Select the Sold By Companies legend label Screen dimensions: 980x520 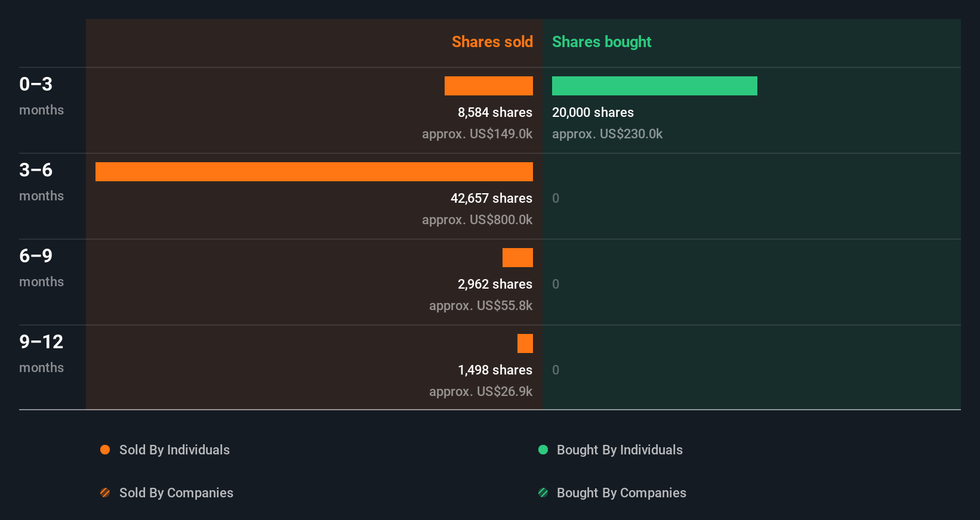click(x=176, y=493)
